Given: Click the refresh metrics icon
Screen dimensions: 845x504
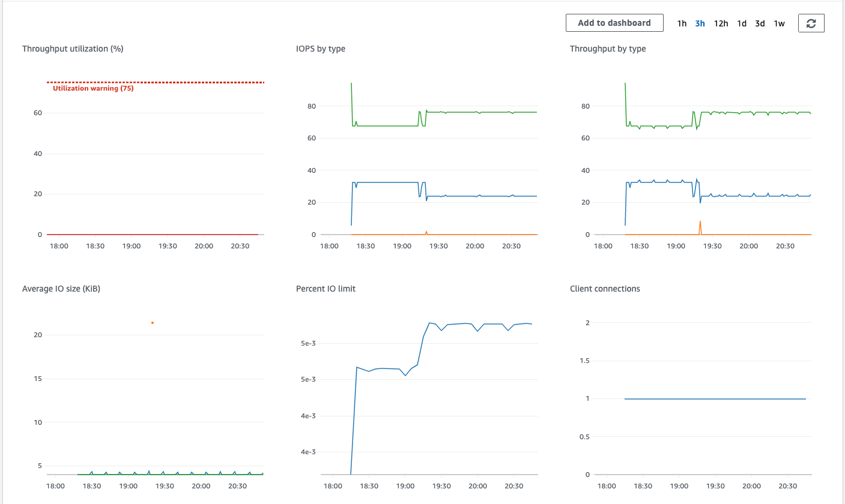Looking at the screenshot, I should coord(811,23).
